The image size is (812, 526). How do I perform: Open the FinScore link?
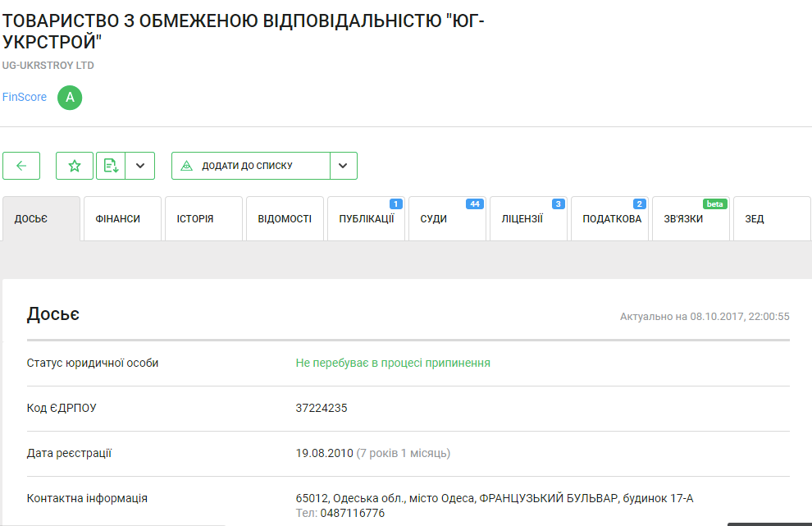point(25,98)
